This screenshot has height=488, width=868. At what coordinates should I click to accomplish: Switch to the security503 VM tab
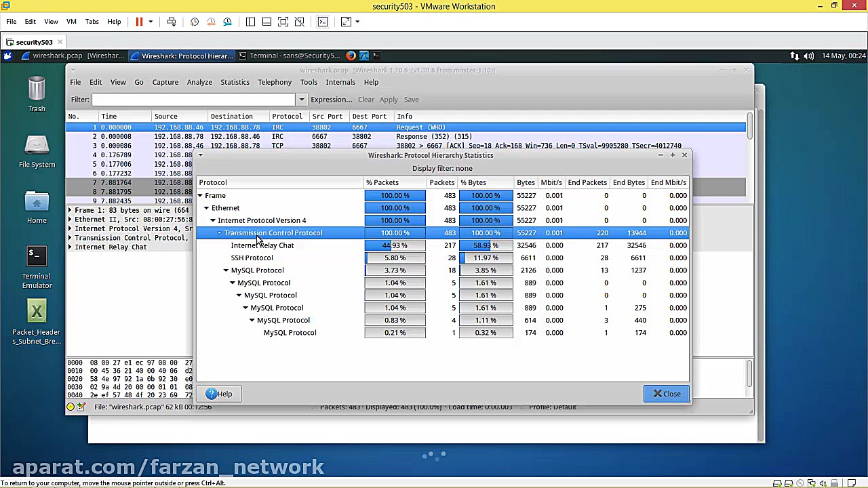coord(34,42)
